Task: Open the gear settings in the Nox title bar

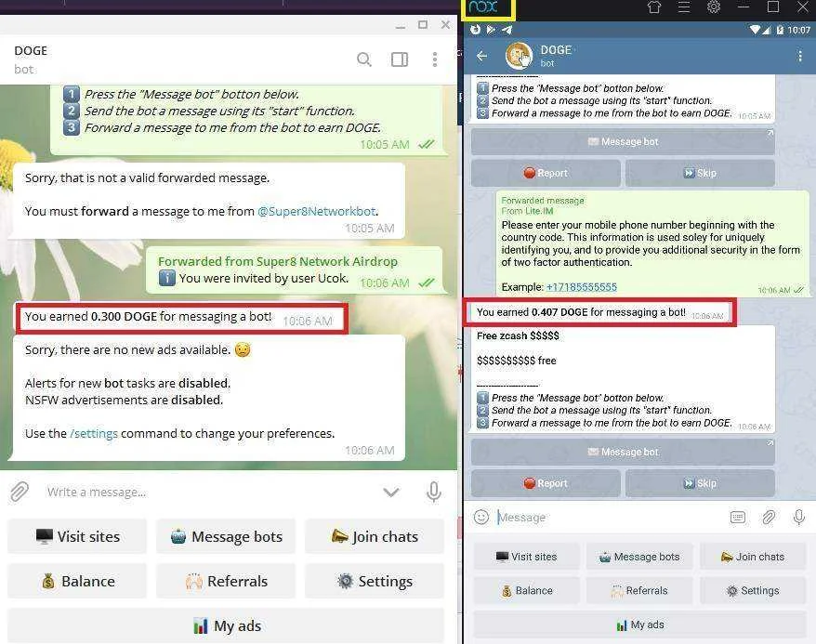Action: (714, 7)
